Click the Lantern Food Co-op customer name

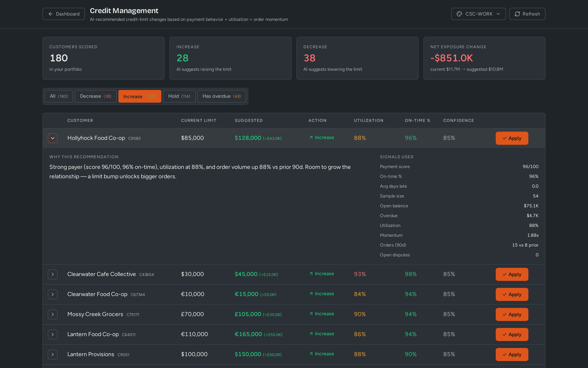click(93, 334)
